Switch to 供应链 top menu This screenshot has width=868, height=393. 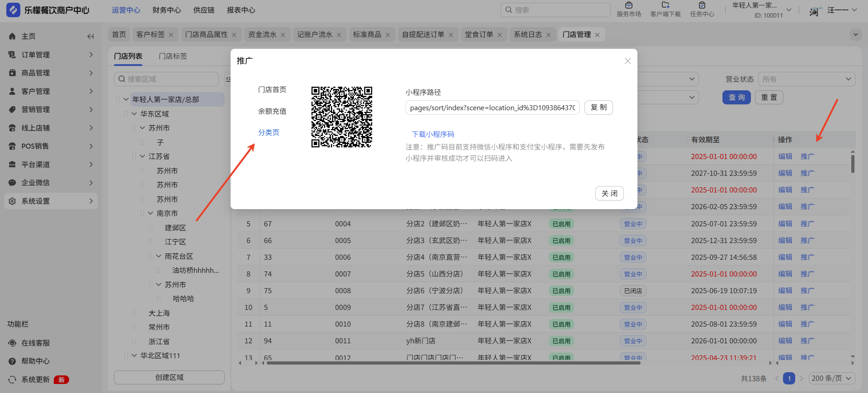coord(204,10)
